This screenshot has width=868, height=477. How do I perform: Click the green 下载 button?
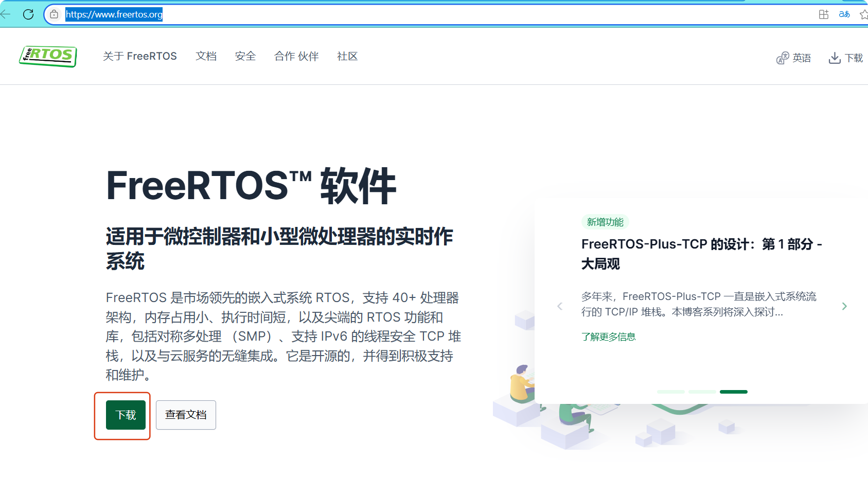coord(126,415)
